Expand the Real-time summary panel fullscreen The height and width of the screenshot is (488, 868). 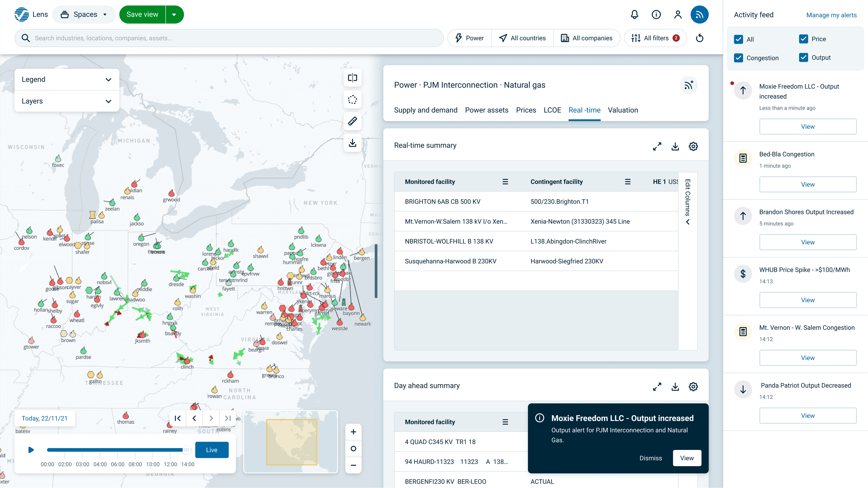tap(657, 147)
